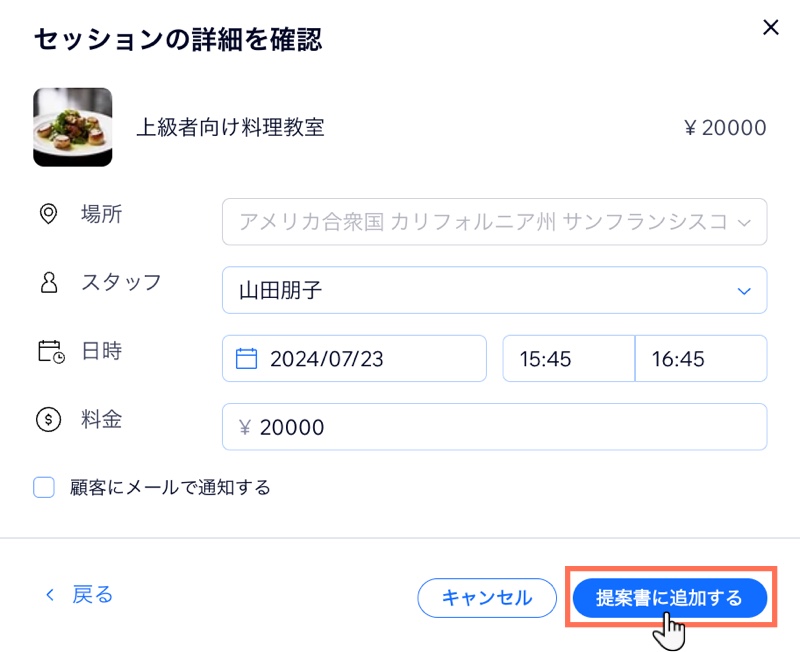Click the staff dropdown chevron arrow
This screenshot has height=652, width=800.
coord(743,290)
